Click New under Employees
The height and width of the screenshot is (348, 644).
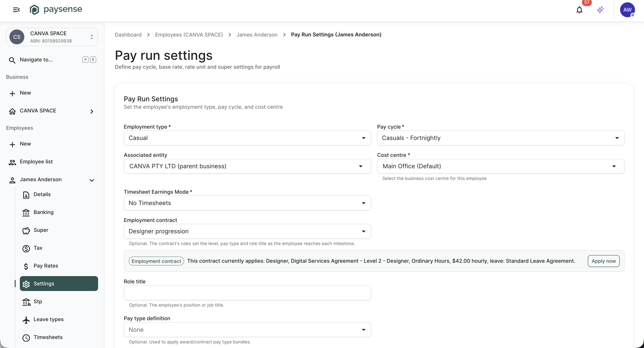click(x=52, y=144)
